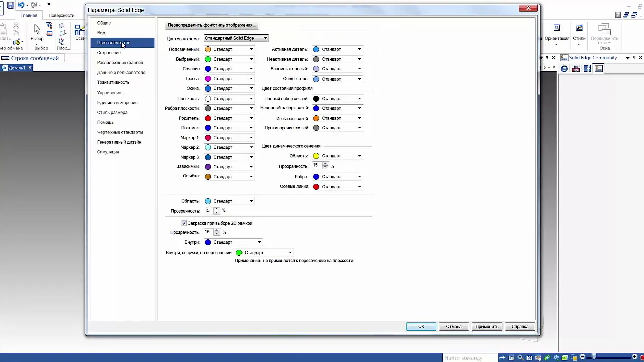Click the zoom area icon in status bar
Screen dimensions: 644x362
point(511,357)
